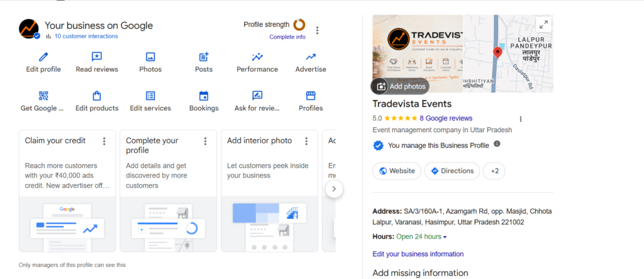
Task: Open the Tradevista Events cover photo
Action: click(x=418, y=54)
